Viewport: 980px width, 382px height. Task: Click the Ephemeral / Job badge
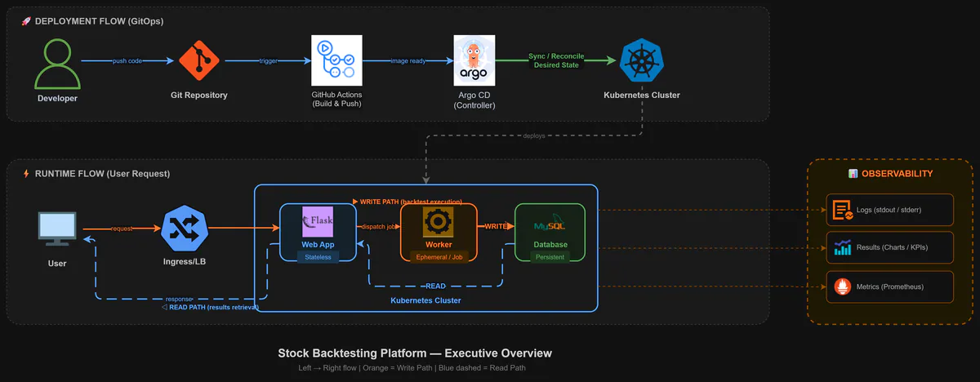(439, 257)
